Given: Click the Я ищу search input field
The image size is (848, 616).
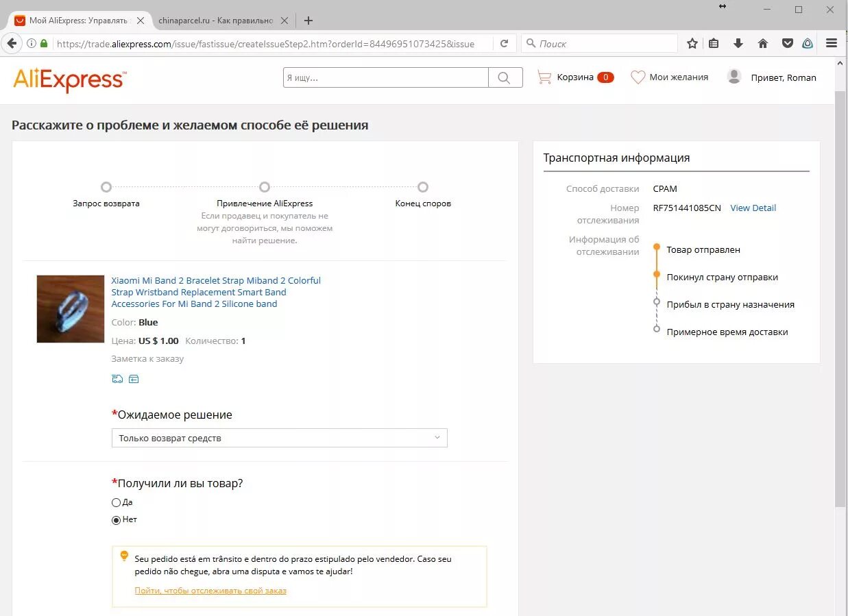Looking at the screenshot, I should 386,77.
